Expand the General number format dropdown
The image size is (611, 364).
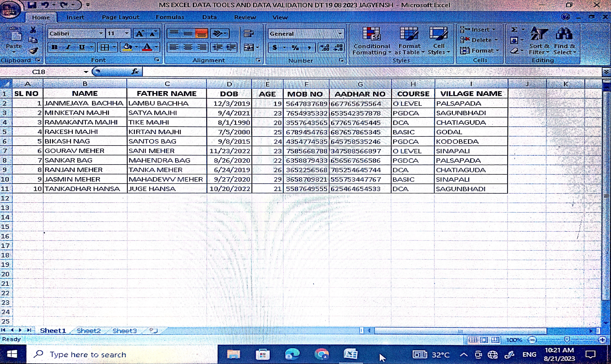(340, 34)
